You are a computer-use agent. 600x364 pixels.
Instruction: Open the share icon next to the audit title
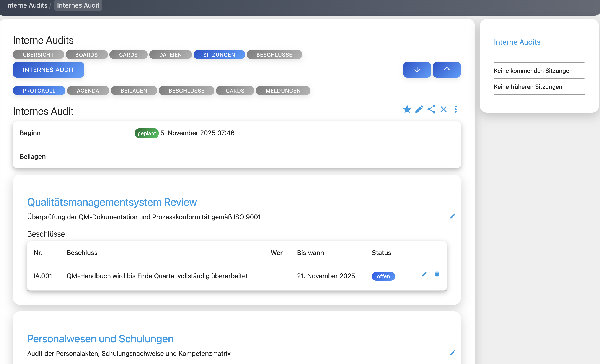(432, 109)
